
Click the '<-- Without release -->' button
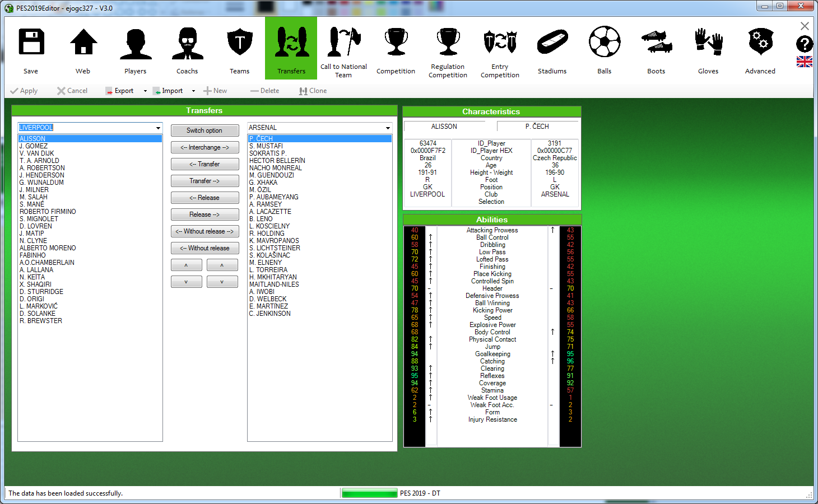click(205, 231)
